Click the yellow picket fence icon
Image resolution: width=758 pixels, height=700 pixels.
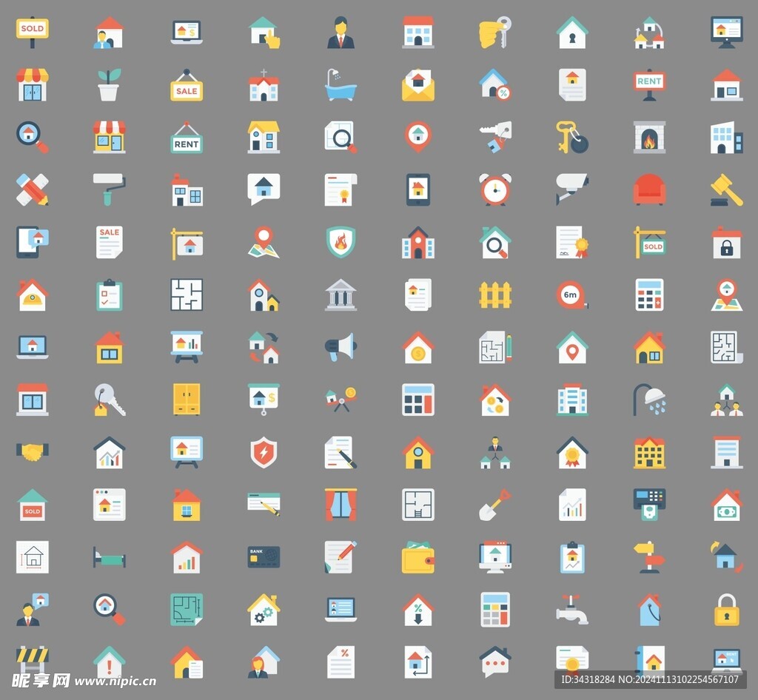pos(495,295)
